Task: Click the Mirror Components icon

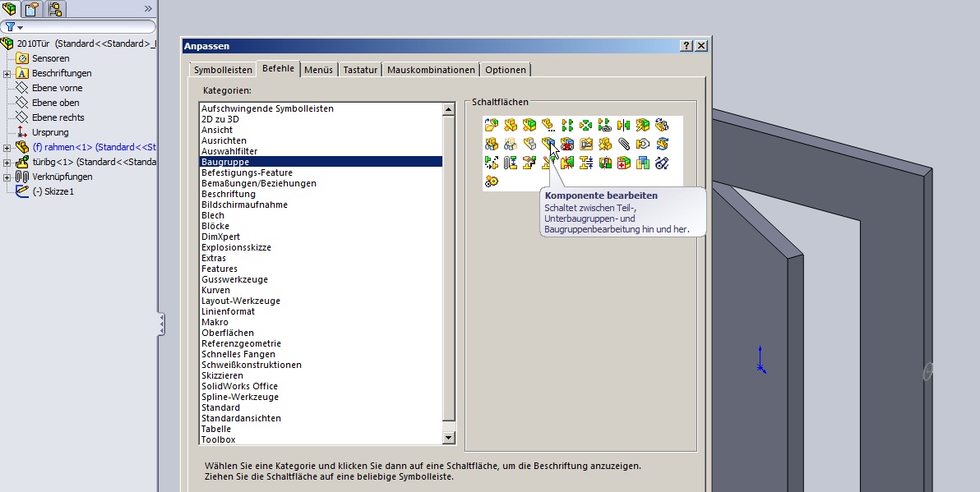Action: (x=624, y=126)
